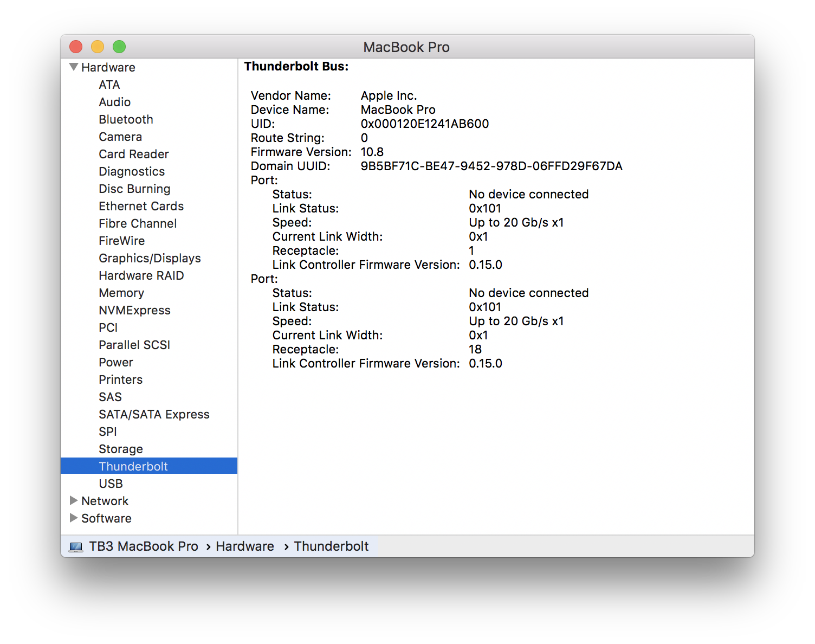Click Firmware Version value 10.8

point(372,152)
